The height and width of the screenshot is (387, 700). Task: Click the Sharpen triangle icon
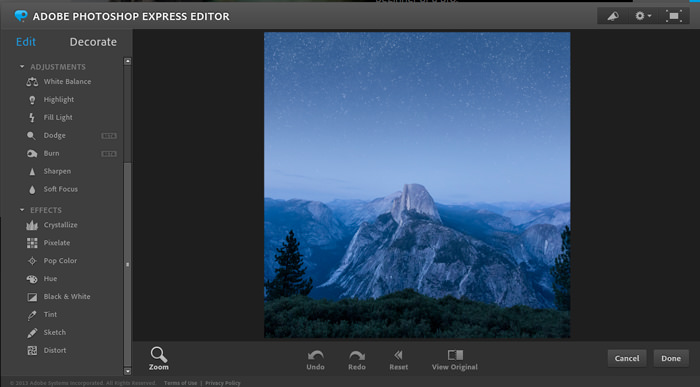click(32, 171)
